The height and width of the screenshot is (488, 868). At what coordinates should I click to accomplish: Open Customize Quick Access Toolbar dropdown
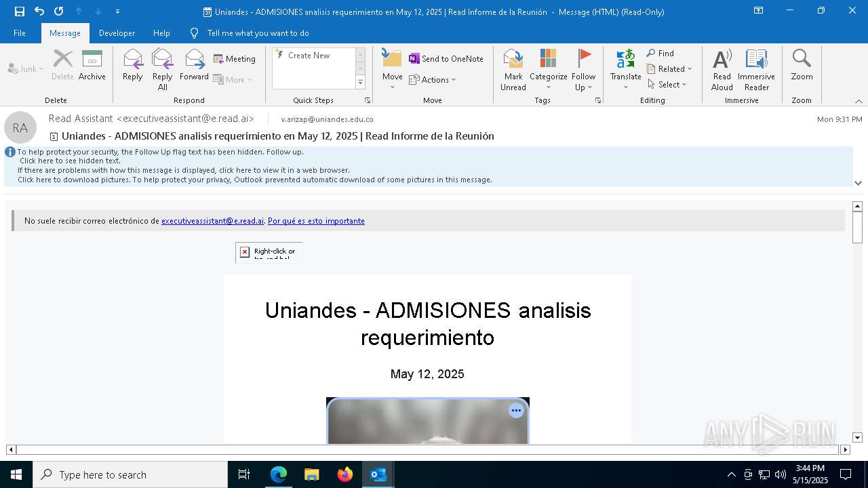point(117,12)
